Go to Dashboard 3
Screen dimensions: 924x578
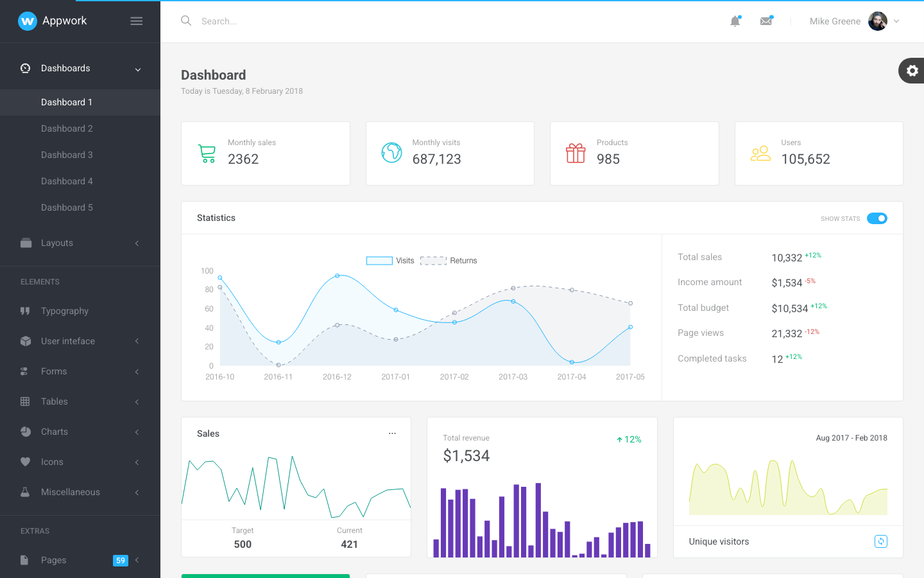coord(80,155)
